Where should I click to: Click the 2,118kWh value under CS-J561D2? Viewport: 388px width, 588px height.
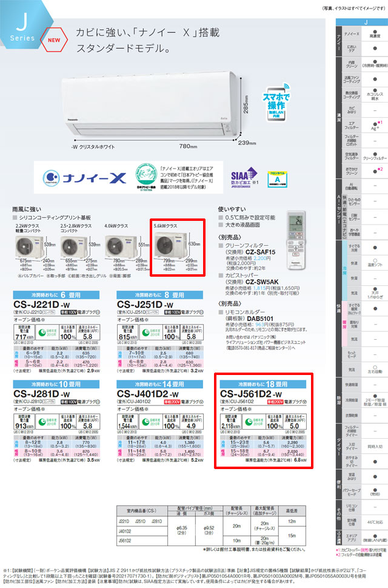tap(232, 426)
